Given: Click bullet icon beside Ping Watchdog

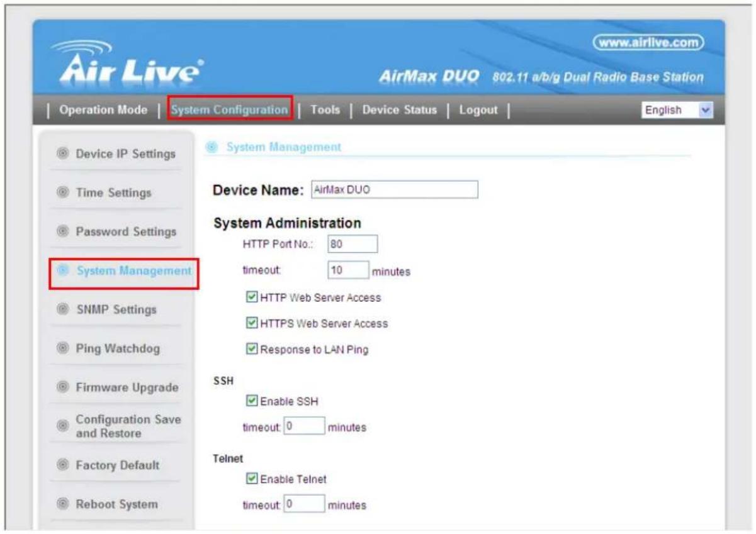Looking at the screenshot, I should (62, 348).
